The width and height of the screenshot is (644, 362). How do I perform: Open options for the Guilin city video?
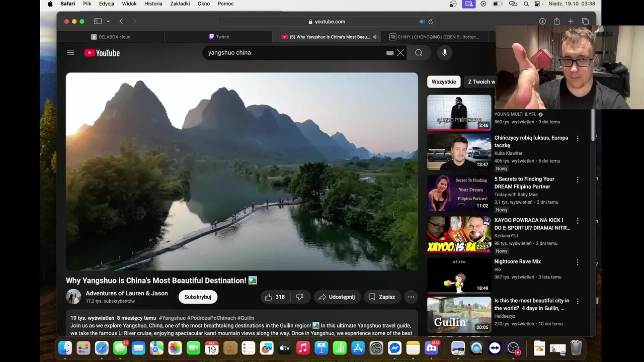tap(578, 301)
